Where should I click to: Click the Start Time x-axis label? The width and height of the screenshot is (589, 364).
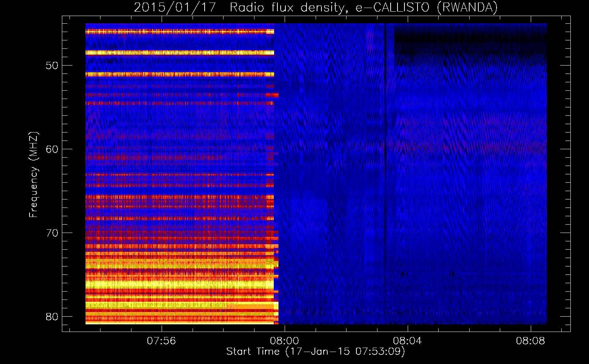coord(315,352)
